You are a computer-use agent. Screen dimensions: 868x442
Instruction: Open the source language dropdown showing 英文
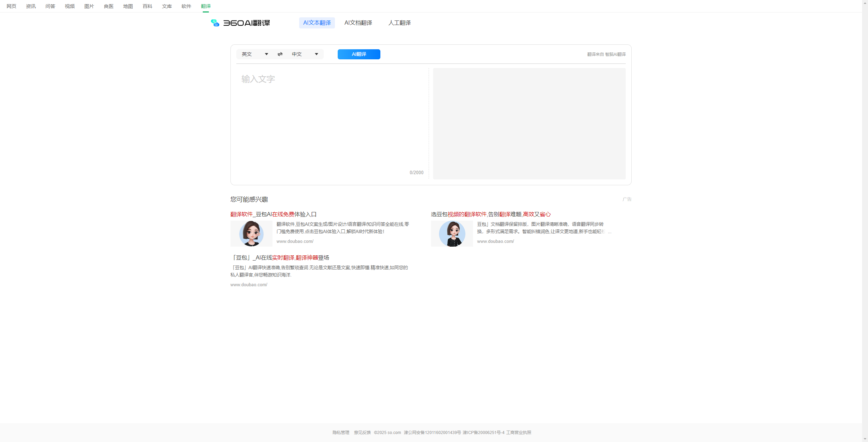point(254,54)
